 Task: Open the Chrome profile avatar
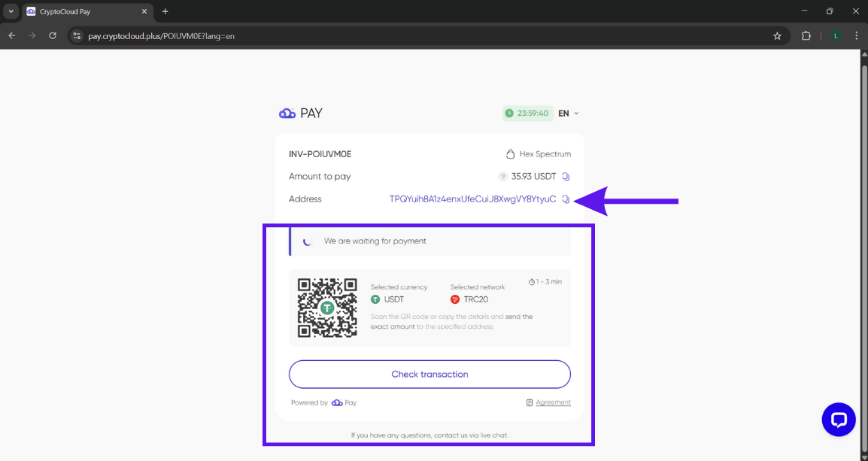pos(835,35)
